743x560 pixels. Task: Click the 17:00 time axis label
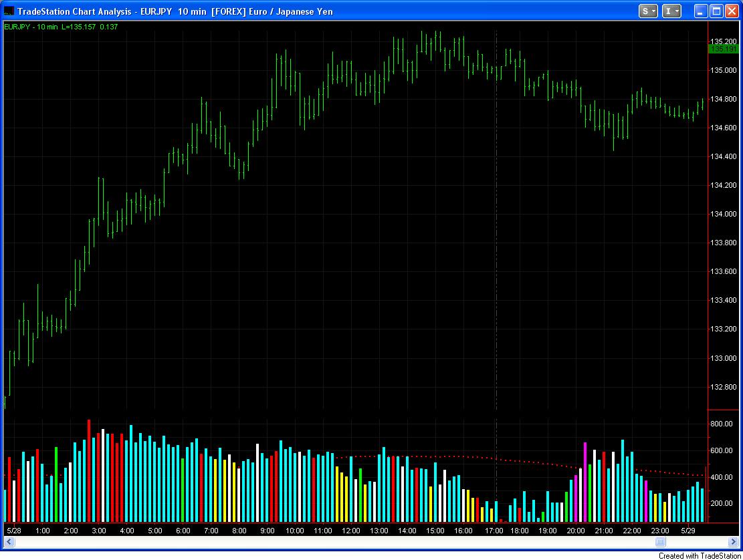coord(494,531)
